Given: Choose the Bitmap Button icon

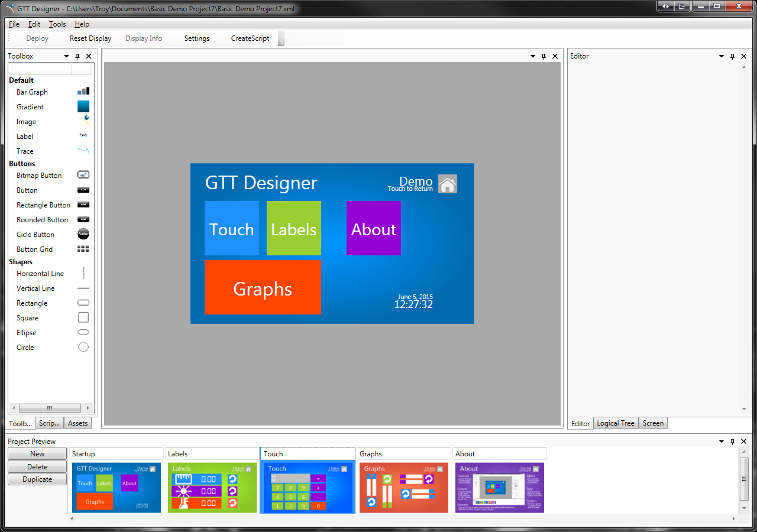Looking at the screenshot, I should click(x=83, y=175).
